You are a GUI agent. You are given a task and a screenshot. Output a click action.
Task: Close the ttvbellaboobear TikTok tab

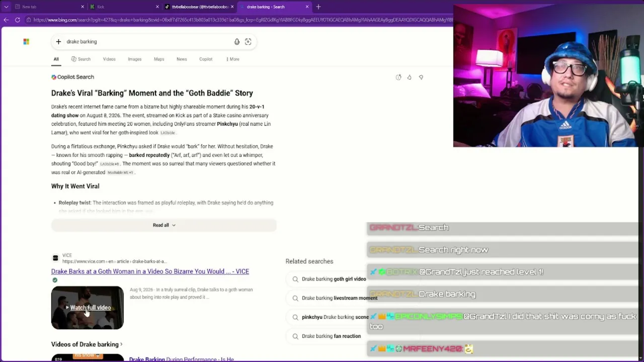232,7
